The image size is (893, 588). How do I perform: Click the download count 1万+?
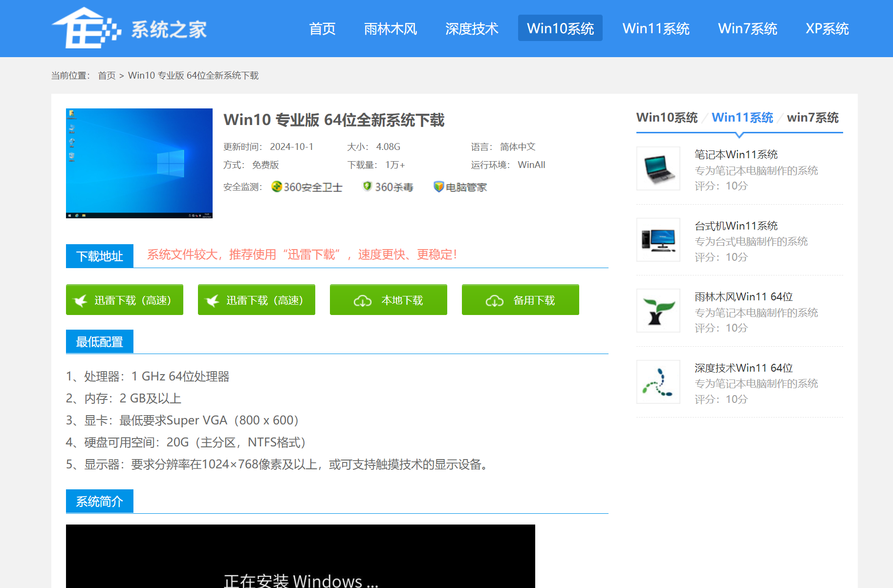pyautogui.click(x=395, y=165)
